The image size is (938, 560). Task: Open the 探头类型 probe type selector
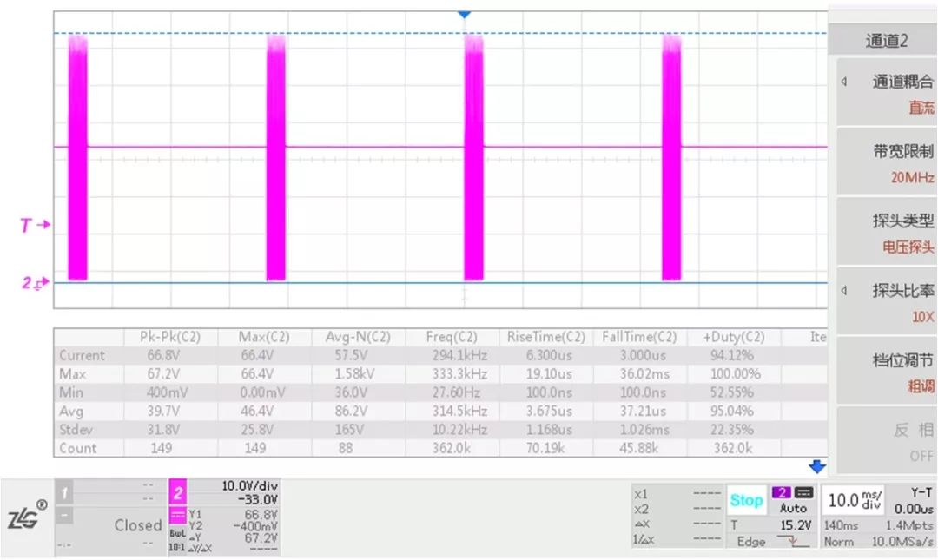[x=886, y=233]
